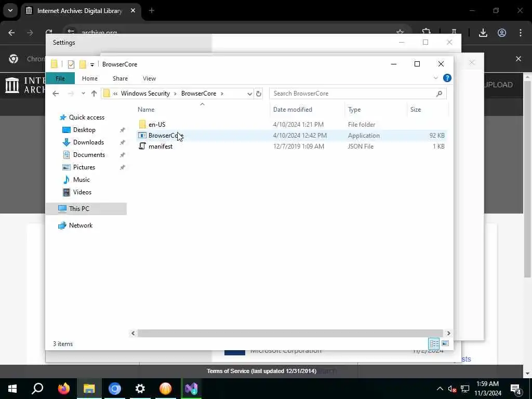
Task: Open Documents in navigation pane
Action: (89, 155)
